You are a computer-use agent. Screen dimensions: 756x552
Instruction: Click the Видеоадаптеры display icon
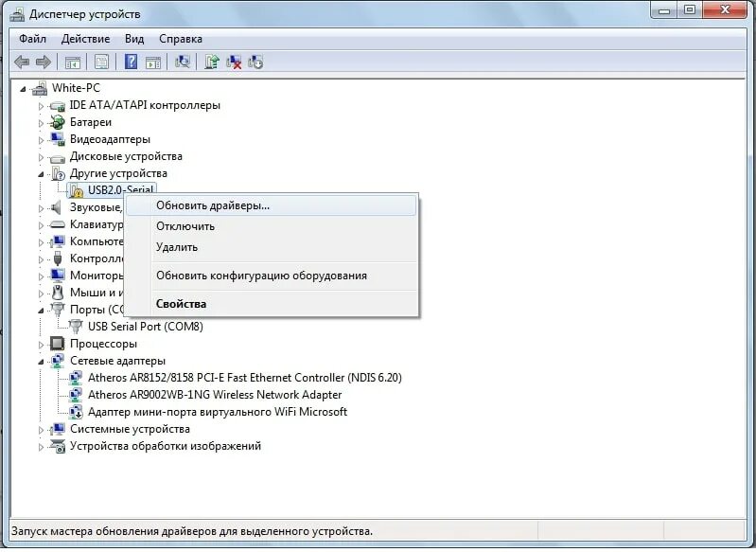point(58,139)
